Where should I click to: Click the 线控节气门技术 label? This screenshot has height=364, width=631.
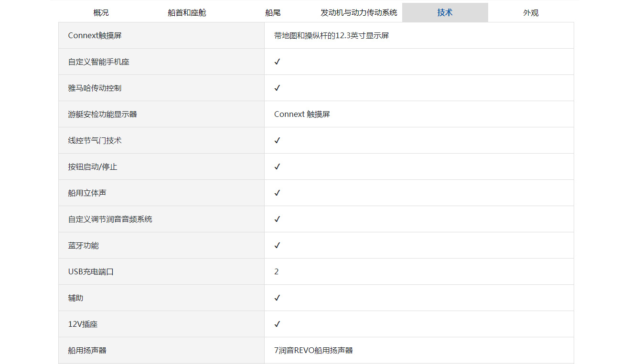(95, 140)
